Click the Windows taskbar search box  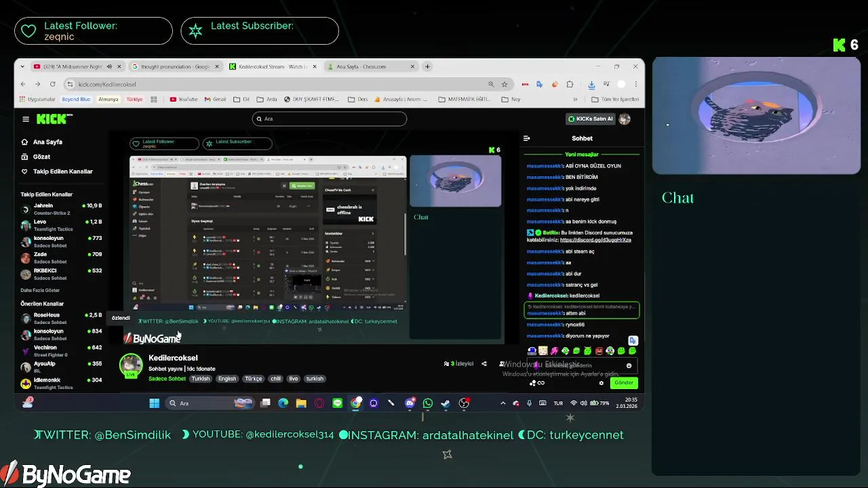point(210,403)
